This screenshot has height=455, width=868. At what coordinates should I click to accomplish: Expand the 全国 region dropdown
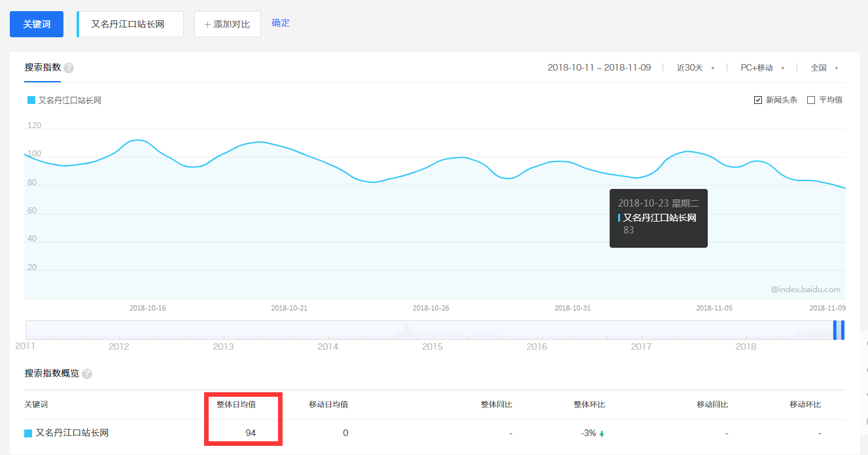pos(824,68)
